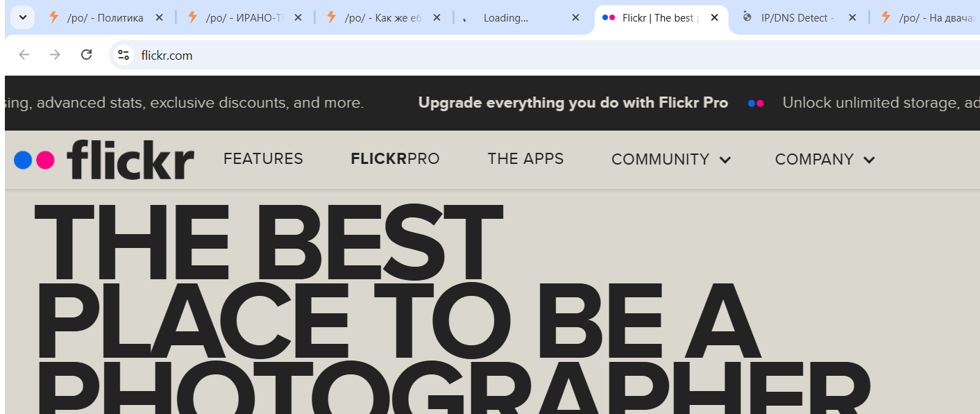Click the lightning favicon of 'Как же' tab

pyautogui.click(x=331, y=17)
